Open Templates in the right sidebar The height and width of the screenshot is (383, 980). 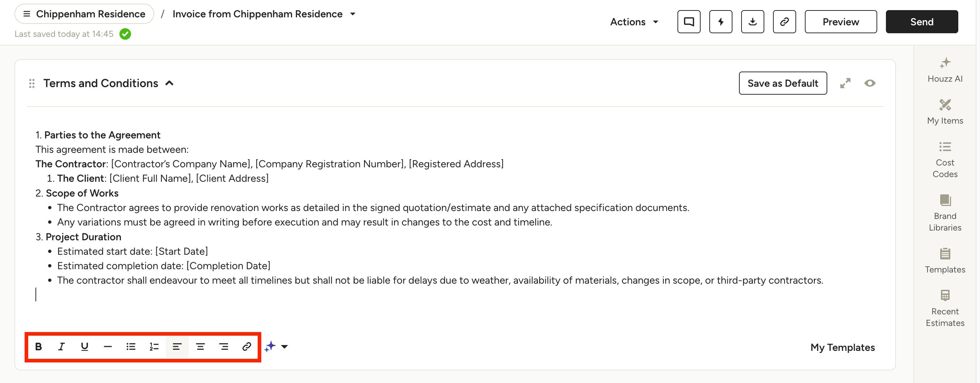coord(945,260)
